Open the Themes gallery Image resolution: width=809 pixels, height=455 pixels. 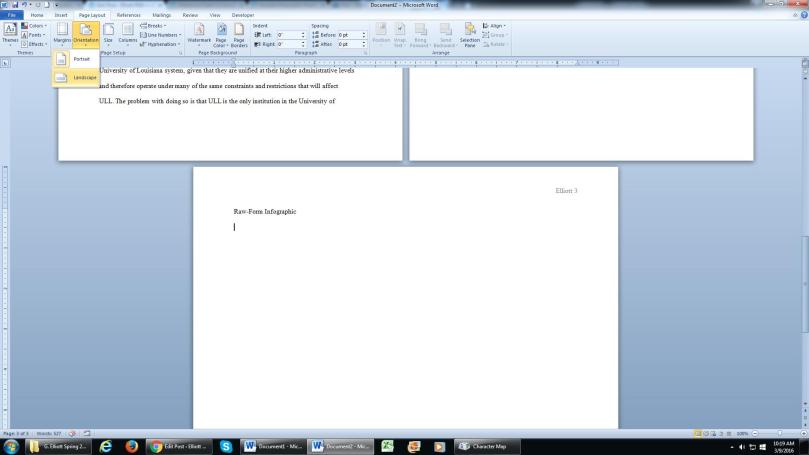[10, 33]
